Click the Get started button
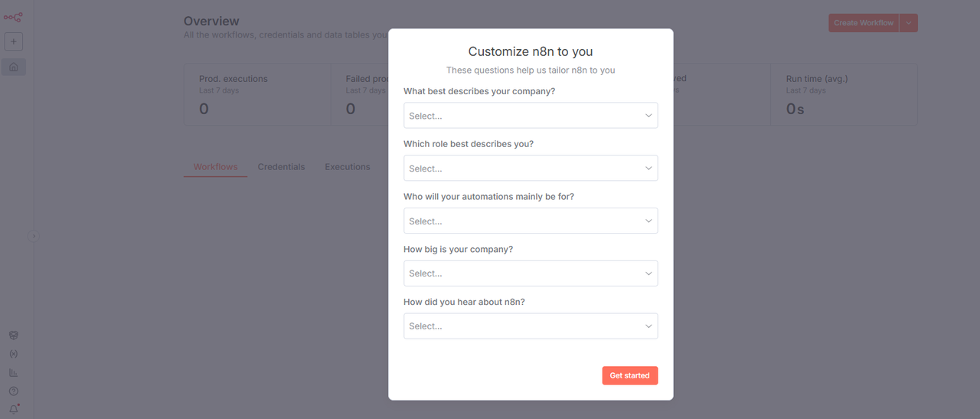The image size is (980, 419). click(x=629, y=375)
